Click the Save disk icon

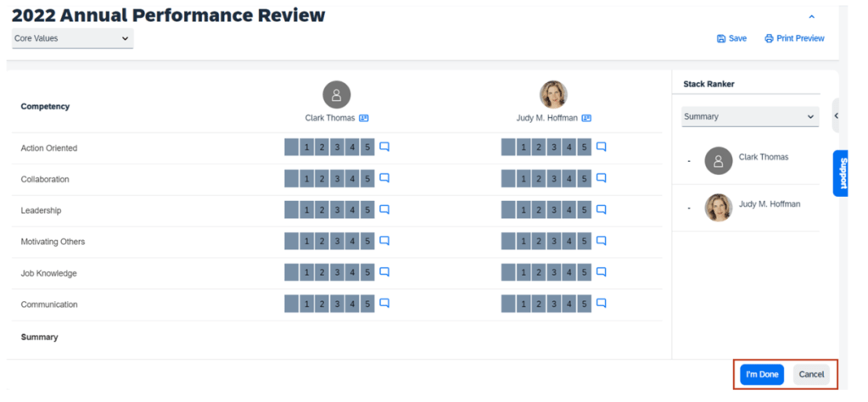click(721, 38)
